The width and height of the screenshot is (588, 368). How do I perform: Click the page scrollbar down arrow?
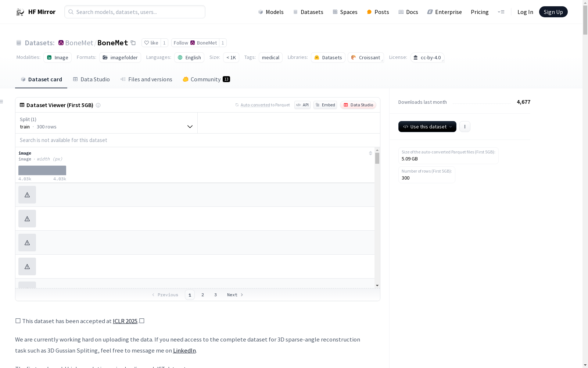pyautogui.click(x=585, y=365)
